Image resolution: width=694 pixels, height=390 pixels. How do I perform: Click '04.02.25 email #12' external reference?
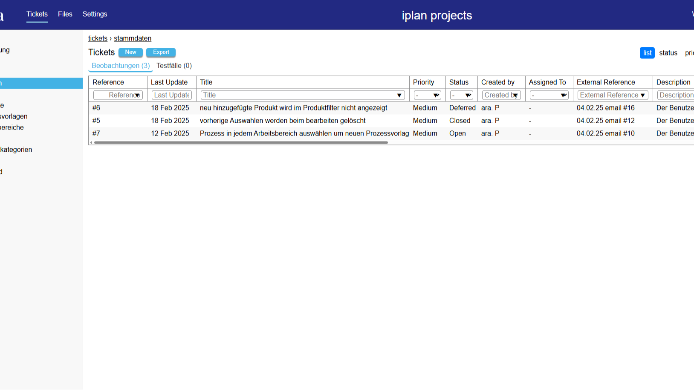click(x=605, y=121)
